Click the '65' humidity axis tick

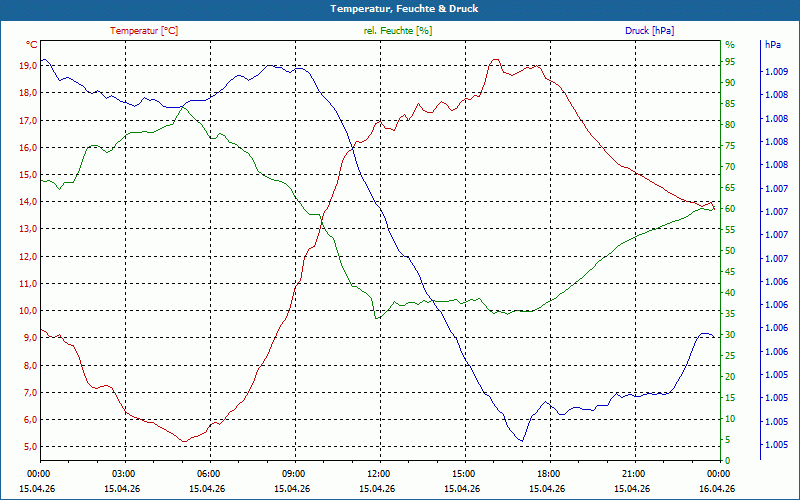point(730,188)
